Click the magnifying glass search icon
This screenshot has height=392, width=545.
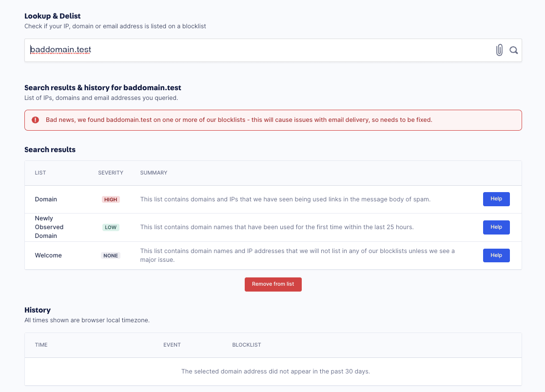click(513, 50)
